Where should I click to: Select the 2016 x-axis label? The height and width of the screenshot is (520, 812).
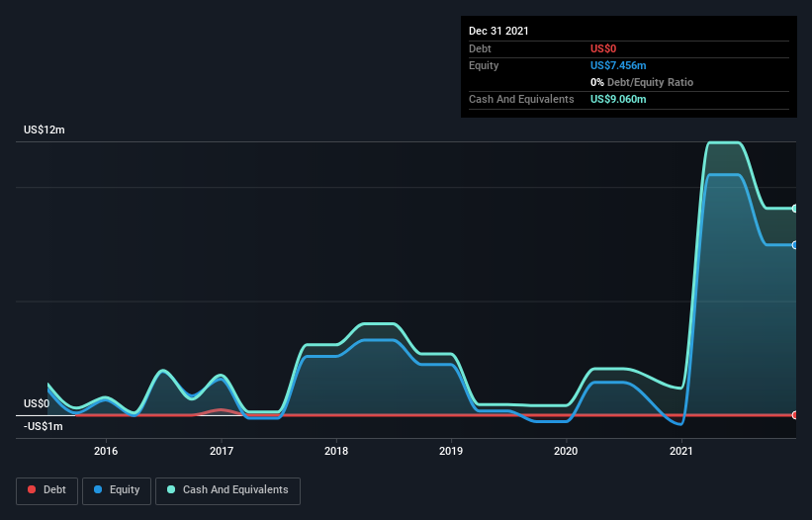[x=106, y=451]
